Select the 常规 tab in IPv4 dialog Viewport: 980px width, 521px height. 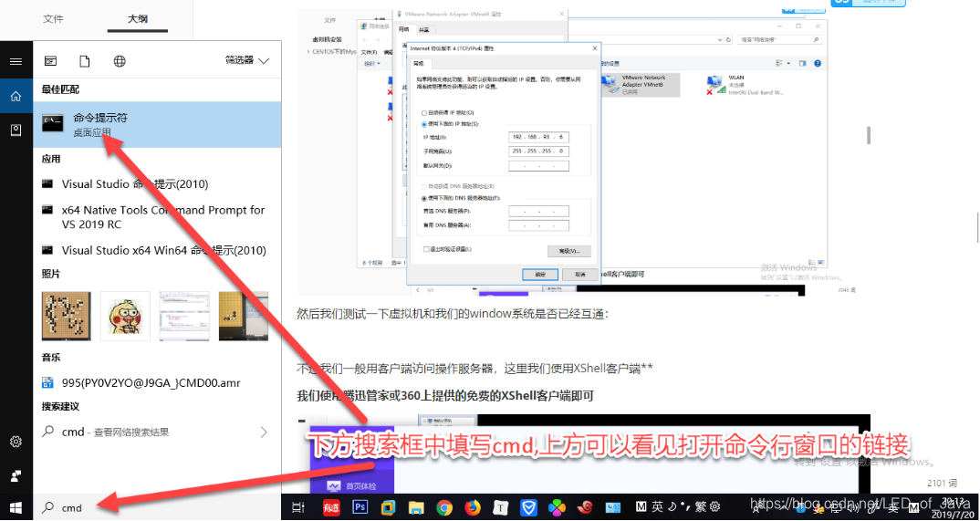tap(418, 64)
